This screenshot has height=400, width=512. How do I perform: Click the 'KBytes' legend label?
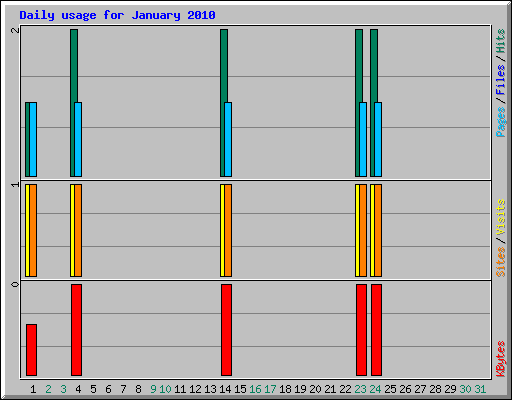pos(500,359)
